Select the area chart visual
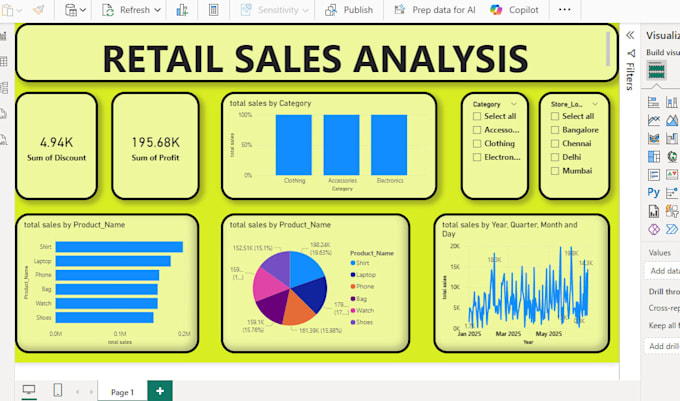Screen dimensions: 680x401 pos(672,120)
